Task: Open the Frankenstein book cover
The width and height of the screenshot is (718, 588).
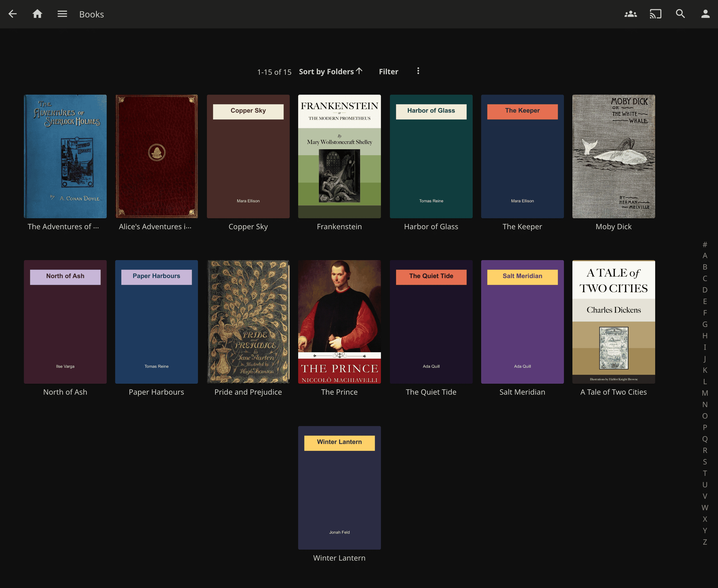Action: click(339, 156)
